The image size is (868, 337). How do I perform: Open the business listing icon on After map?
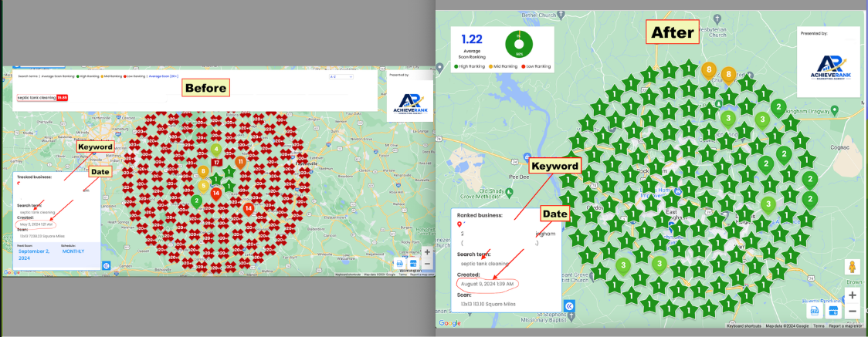(833, 312)
